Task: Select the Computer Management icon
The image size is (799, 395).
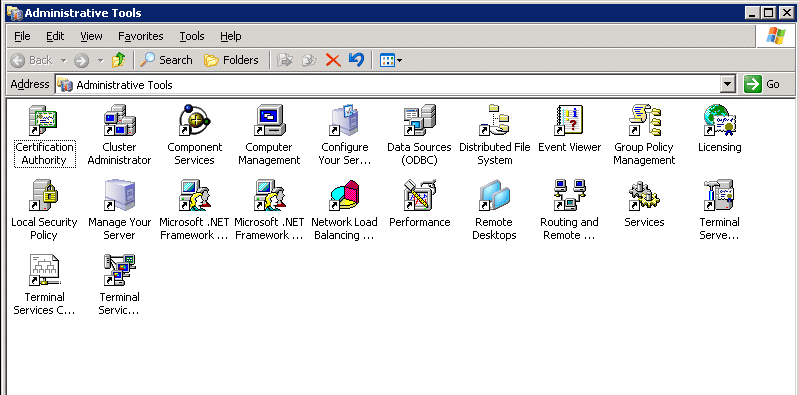Action: (269, 120)
